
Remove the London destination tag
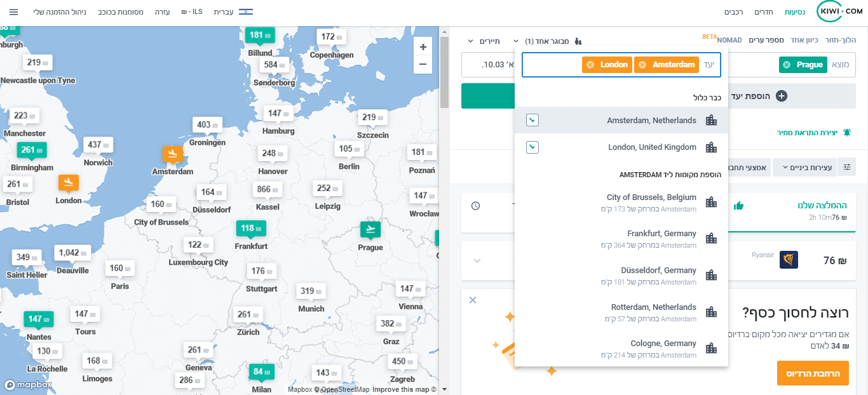click(x=591, y=65)
